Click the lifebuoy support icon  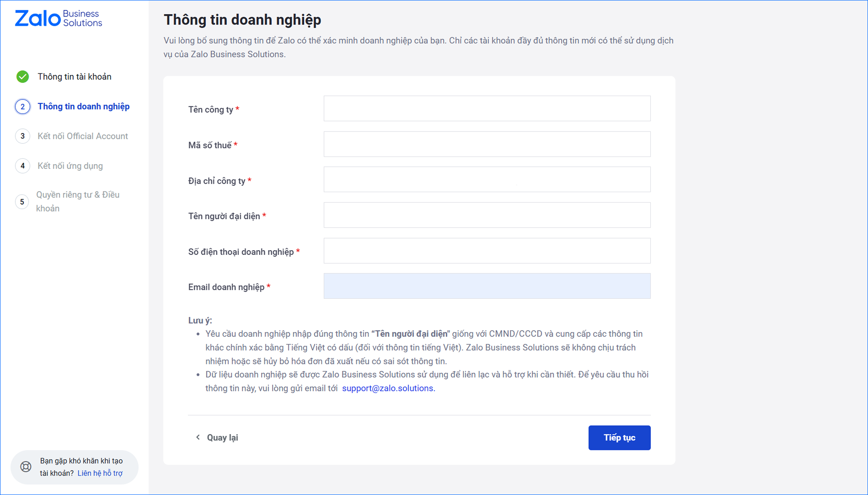tap(26, 467)
